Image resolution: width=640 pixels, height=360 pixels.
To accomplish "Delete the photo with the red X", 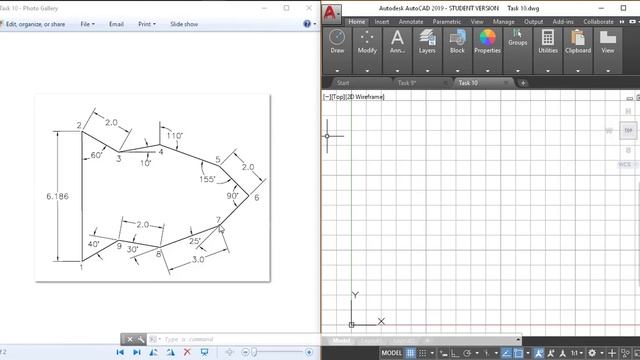I will tap(187, 352).
